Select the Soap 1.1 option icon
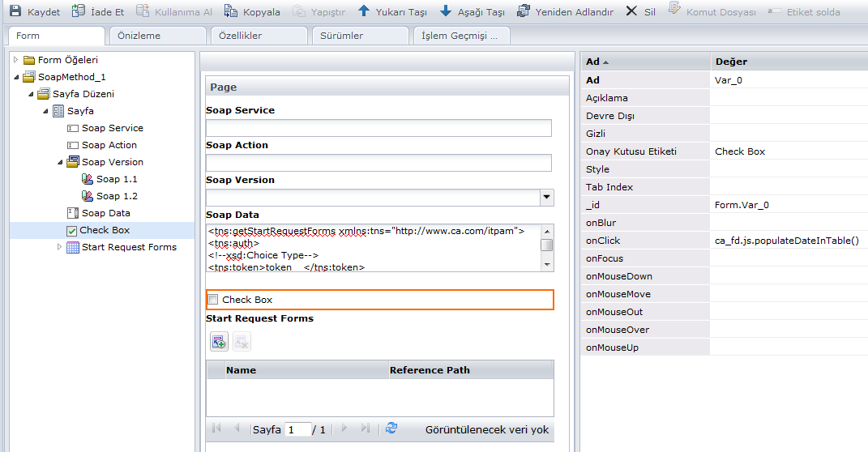 click(x=88, y=179)
